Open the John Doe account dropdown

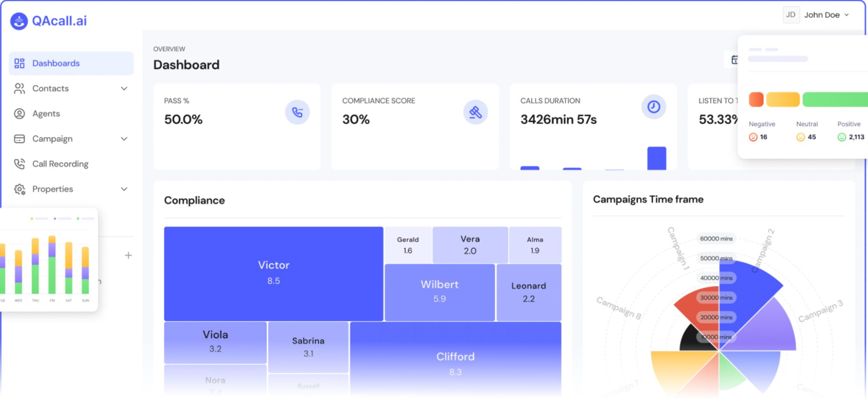(817, 15)
